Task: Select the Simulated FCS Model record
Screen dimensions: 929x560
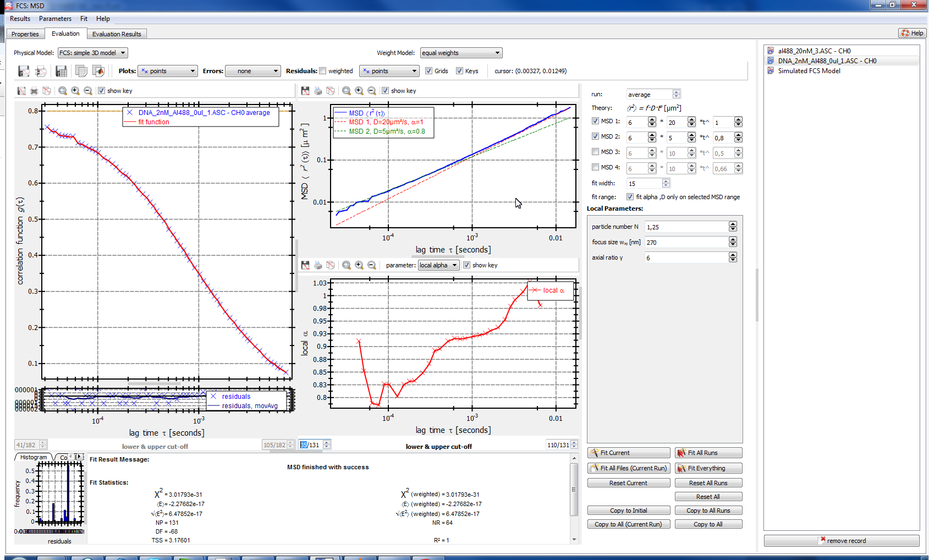Action: coord(842,71)
